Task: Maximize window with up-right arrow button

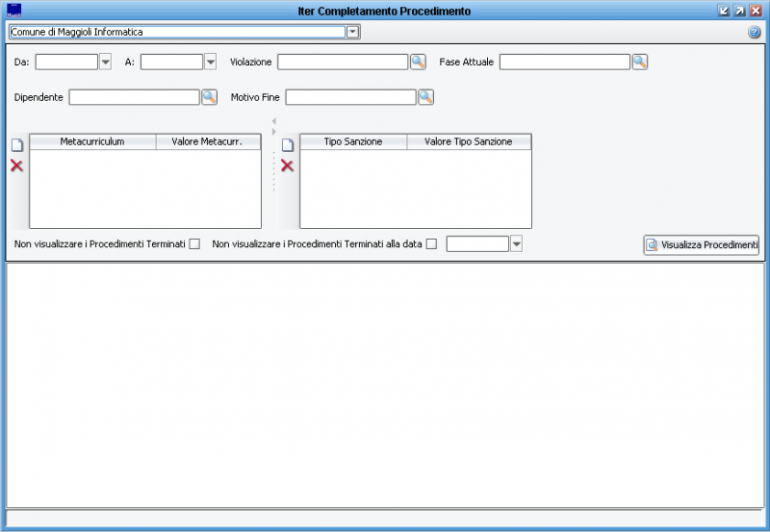Action: [739, 11]
